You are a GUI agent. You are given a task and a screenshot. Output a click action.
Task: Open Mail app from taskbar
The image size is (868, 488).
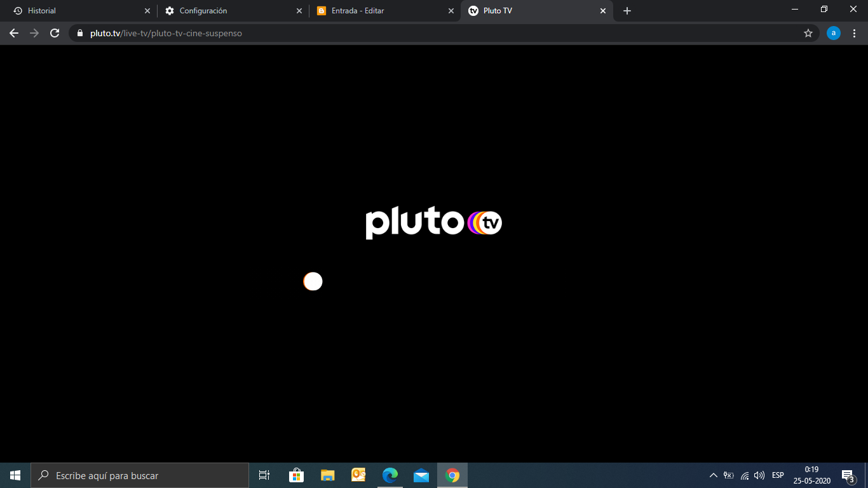(x=421, y=475)
